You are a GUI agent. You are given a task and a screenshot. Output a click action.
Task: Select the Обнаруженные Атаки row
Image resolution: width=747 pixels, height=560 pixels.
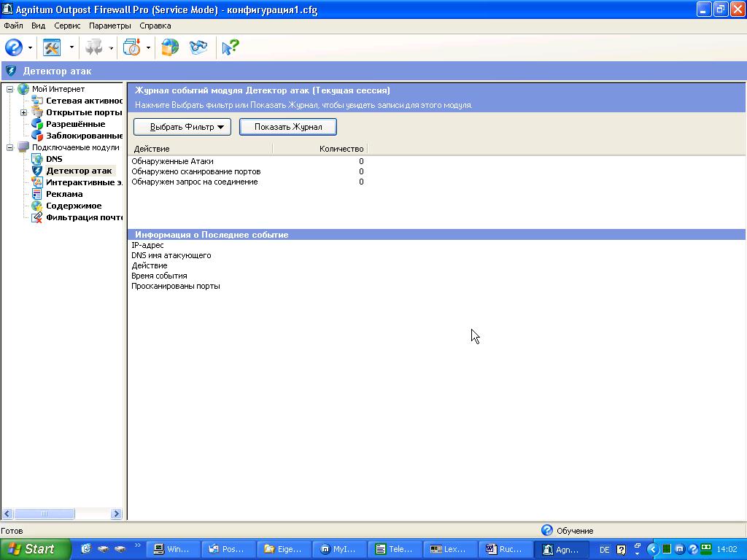click(248, 161)
